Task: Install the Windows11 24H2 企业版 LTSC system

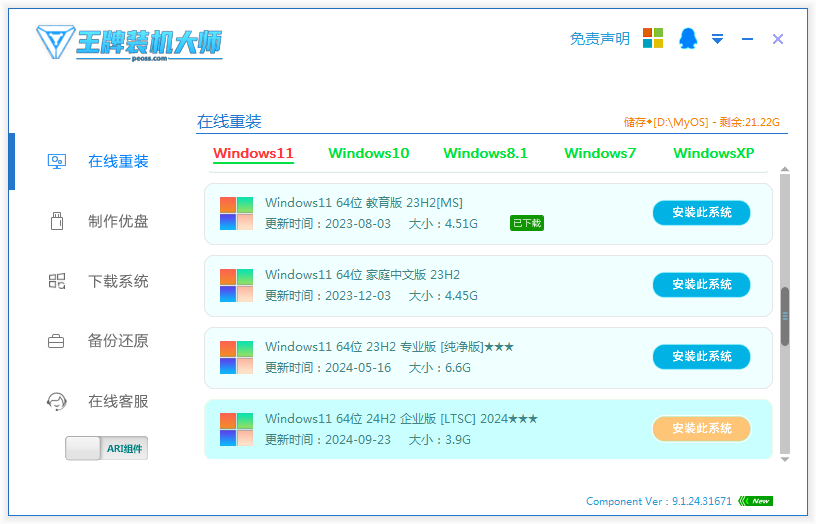Action: pyautogui.click(x=702, y=429)
